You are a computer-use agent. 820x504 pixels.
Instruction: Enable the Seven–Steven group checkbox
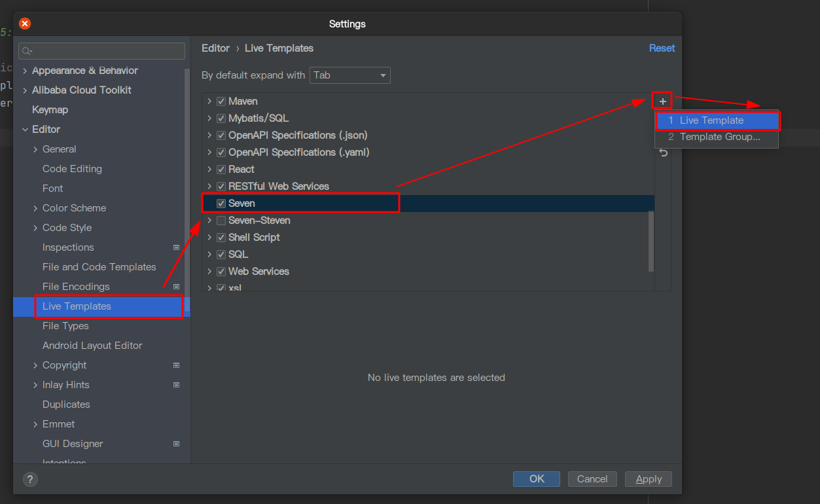coord(221,221)
